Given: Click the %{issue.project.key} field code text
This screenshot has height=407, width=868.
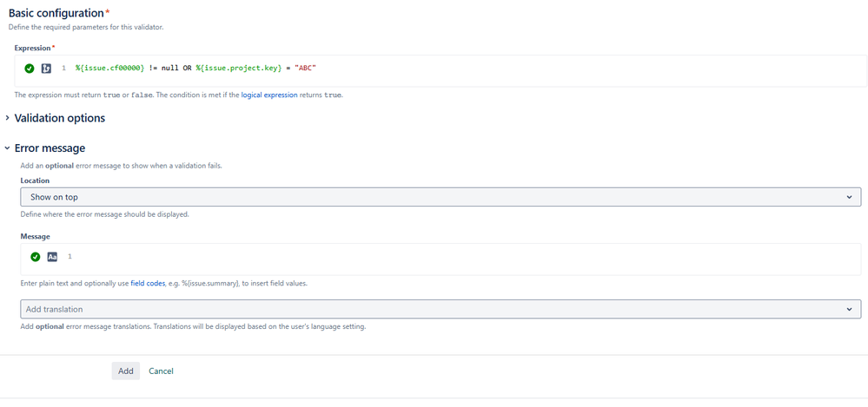Looking at the screenshot, I should (x=239, y=68).
